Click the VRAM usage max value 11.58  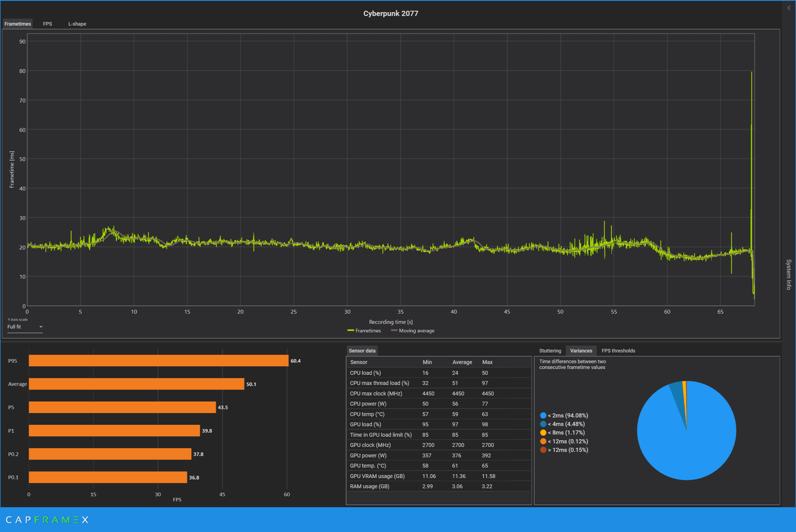(489, 476)
